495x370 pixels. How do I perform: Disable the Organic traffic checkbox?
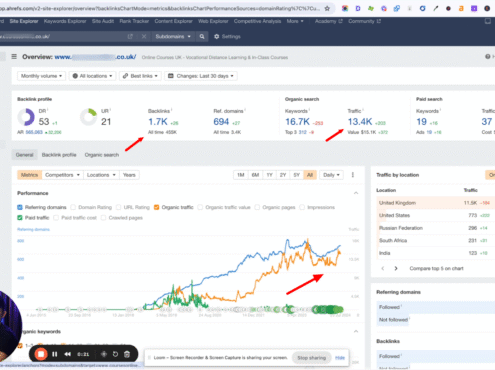[x=156, y=207]
